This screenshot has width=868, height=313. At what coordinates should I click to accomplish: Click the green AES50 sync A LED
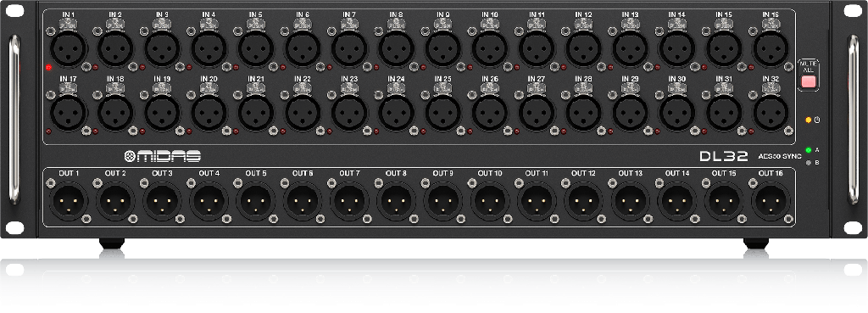point(809,150)
